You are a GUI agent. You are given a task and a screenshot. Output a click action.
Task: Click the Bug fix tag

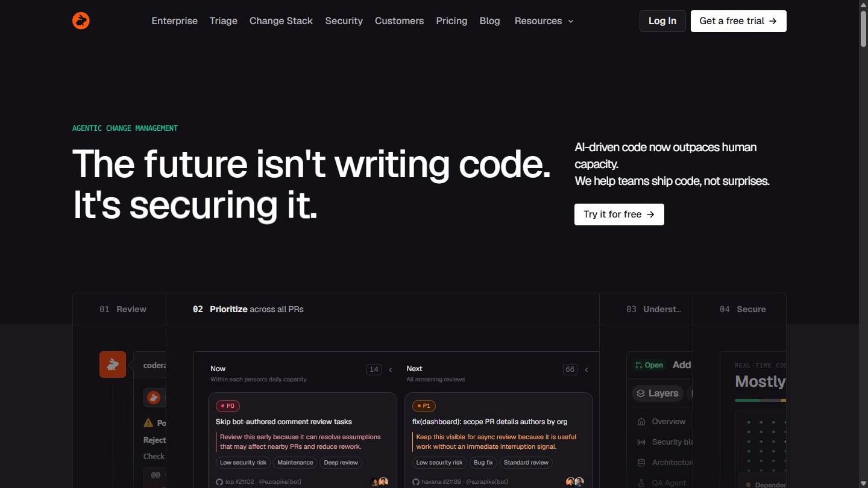483,463
